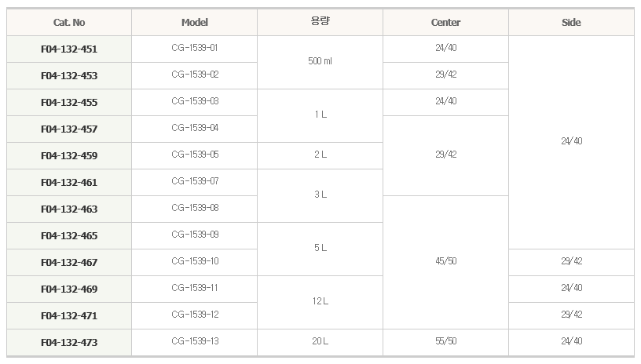Click the Cat. No column header

[69, 23]
